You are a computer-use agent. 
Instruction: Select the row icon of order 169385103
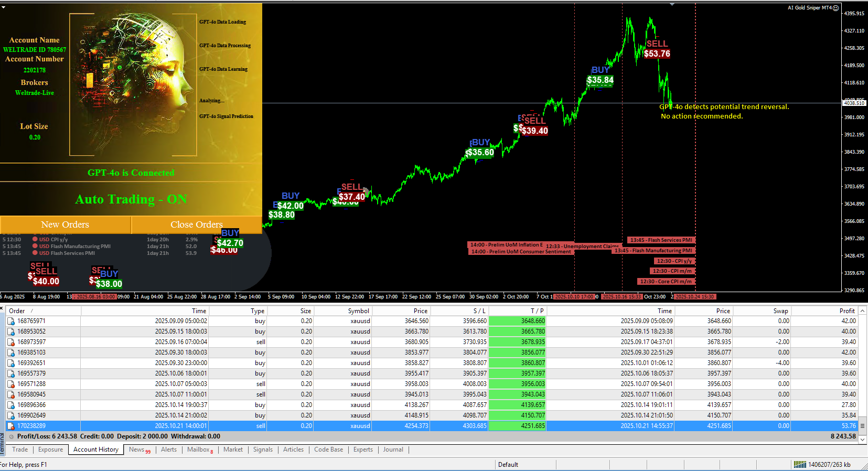point(11,352)
